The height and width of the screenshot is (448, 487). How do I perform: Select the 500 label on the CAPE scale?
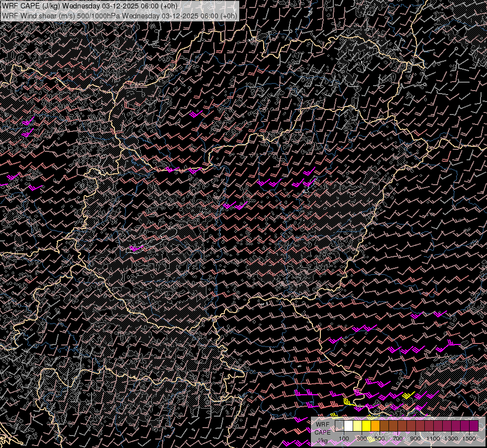(380, 439)
